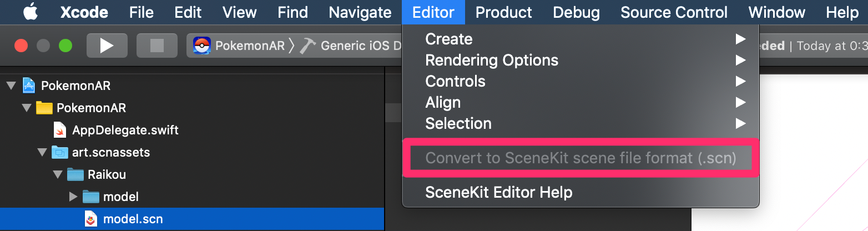Select the PokemonAR project blueprint icon
The image size is (868, 231).
pos(29,86)
